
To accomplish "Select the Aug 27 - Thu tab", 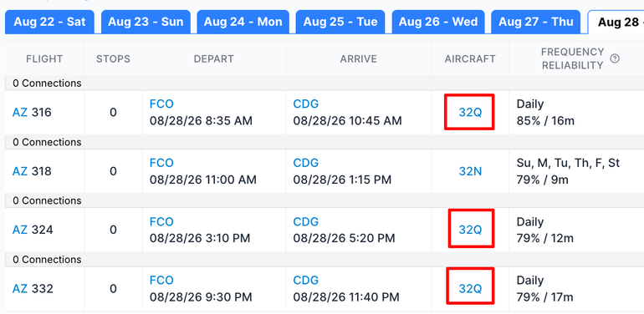I will pyautogui.click(x=536, y=22).
